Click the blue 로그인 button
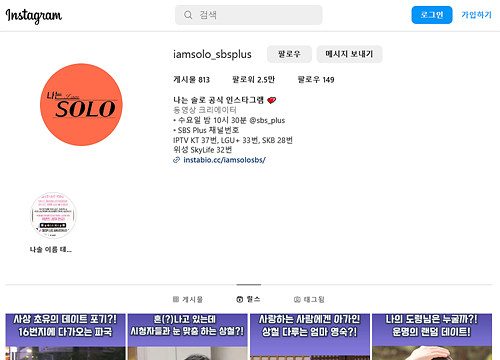The image size is (500, 360). (432, 15)
